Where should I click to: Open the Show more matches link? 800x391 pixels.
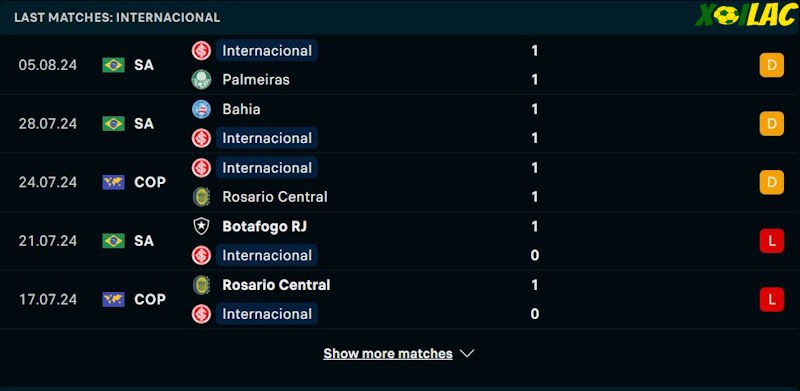(x=388, y=354)
